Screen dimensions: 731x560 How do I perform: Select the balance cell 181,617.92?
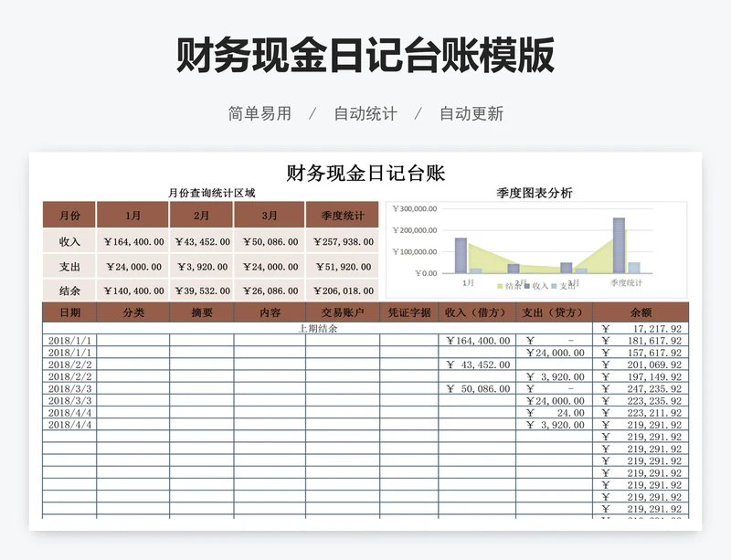click(641, 341)
